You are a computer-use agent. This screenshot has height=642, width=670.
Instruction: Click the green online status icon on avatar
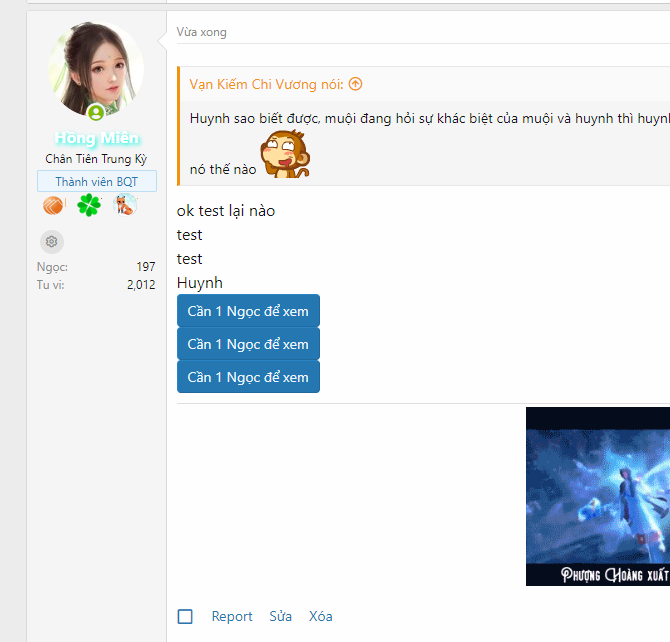[x=96, y=112]
